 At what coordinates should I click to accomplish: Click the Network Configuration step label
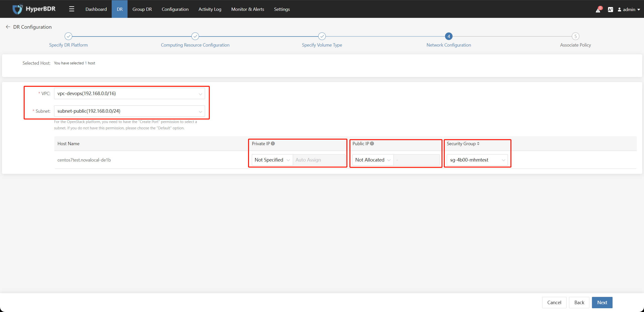coord(449,45)
